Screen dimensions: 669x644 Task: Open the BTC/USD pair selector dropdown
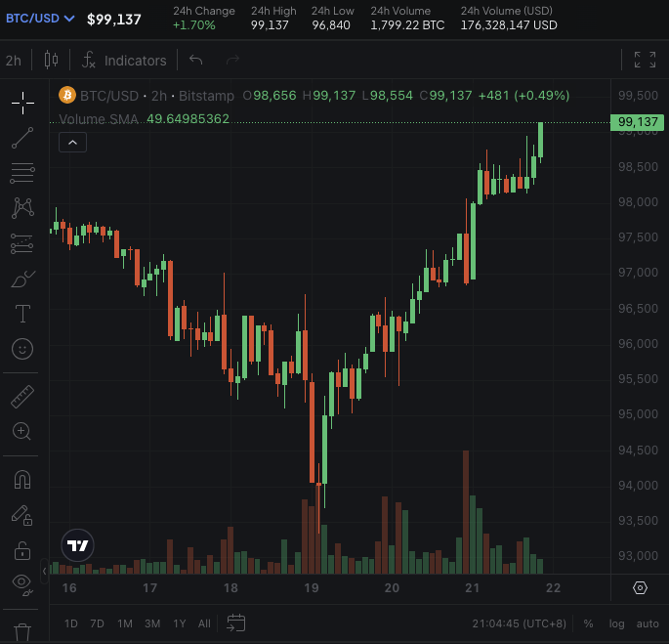click(40, 19)
